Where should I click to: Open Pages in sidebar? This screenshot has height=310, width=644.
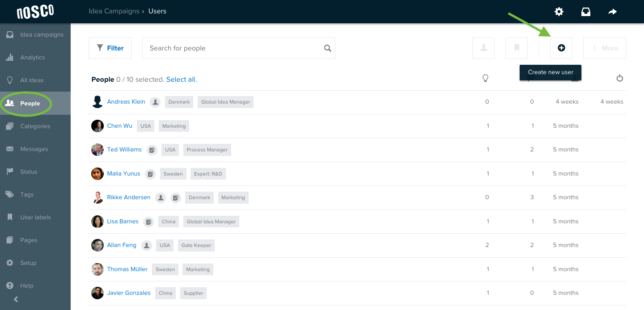coord(35,240)
